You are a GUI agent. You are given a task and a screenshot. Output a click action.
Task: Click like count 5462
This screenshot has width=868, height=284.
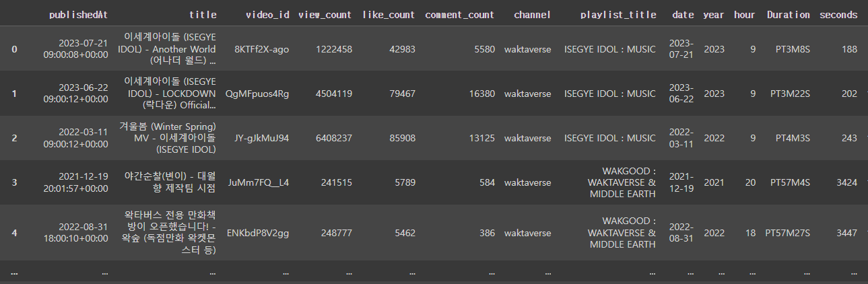pos(403,233)
